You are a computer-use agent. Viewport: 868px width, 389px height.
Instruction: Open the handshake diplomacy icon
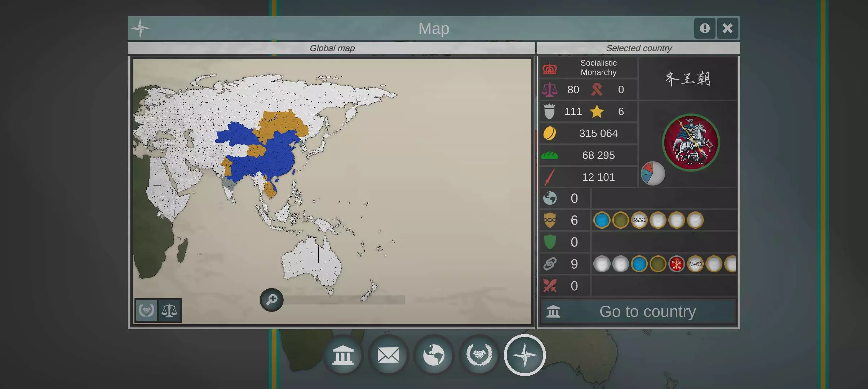coord(479,355)
